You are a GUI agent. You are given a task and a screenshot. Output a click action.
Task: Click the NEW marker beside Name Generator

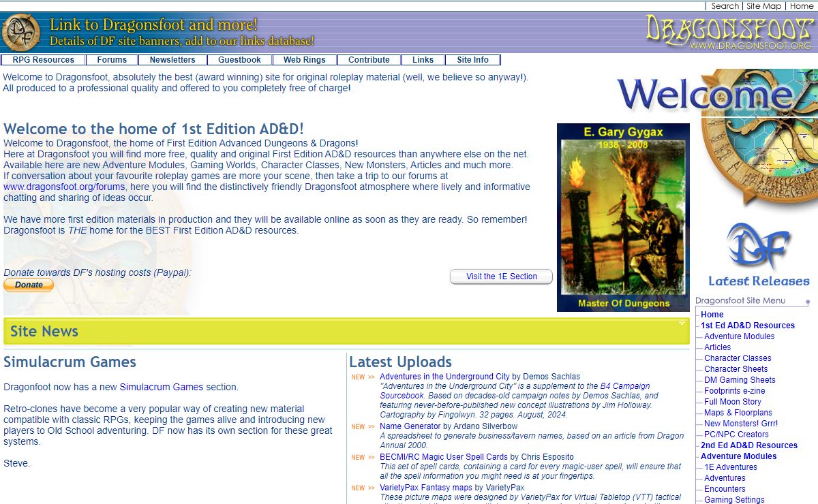(363, 427)
